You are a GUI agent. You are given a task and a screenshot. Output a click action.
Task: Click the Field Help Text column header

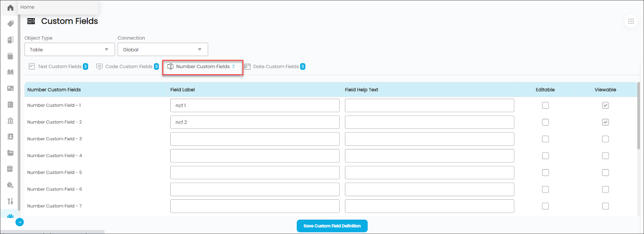pyautogui.click(x=361, y=90)
